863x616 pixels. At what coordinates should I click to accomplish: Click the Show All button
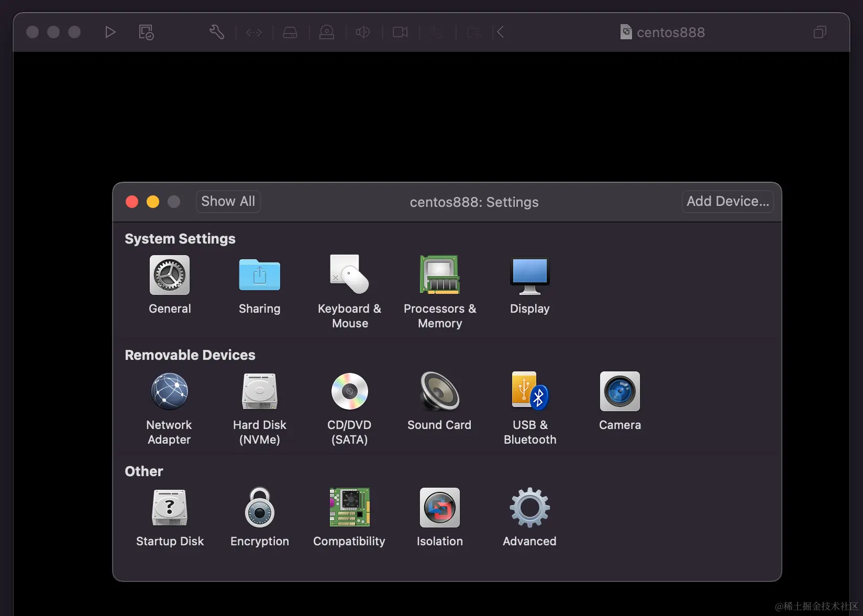(228, 202)
